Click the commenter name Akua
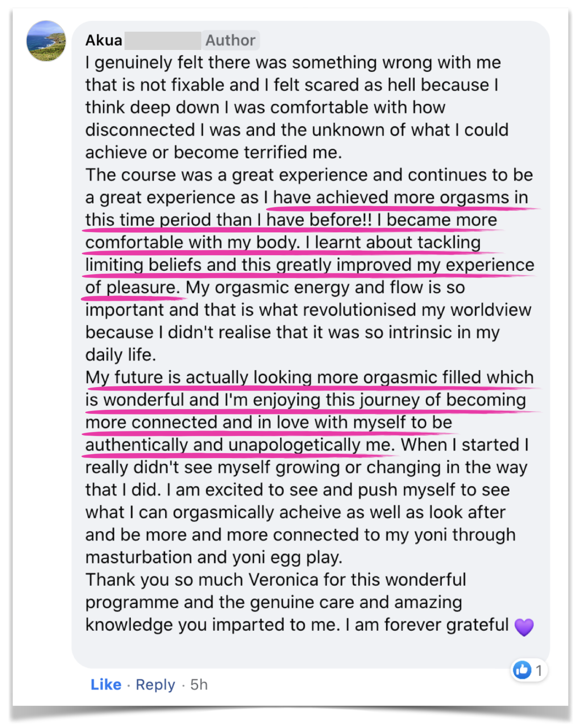Image resolution: width=582 pixels, height=728 pixels. pyautogui.click(x=104, y=41)
